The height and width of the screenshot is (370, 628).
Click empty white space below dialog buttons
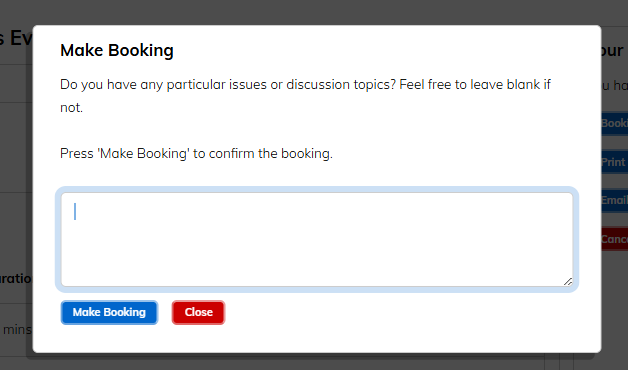click(316, 339)
